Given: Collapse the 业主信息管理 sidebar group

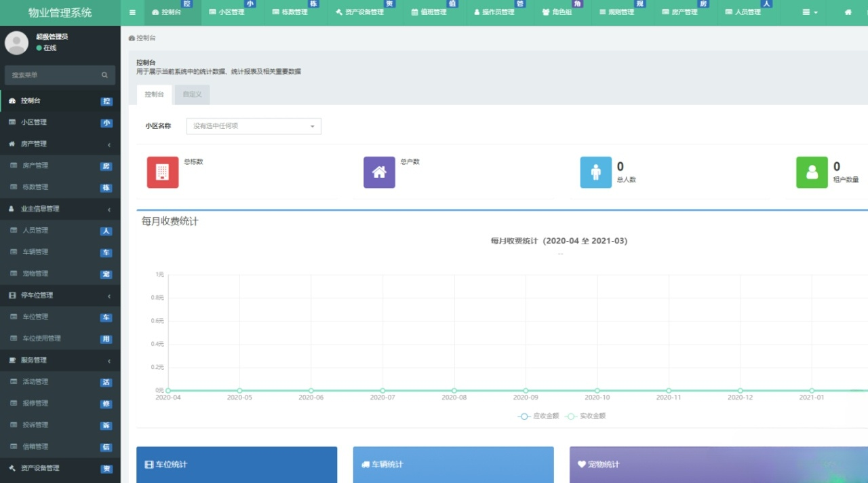Looking at the screenshot, I should [x=60, y=209].
